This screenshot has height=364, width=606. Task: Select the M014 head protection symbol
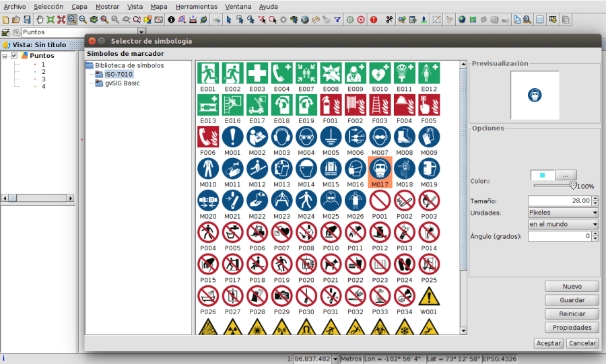pyautogui.click(x=306, y=169)
